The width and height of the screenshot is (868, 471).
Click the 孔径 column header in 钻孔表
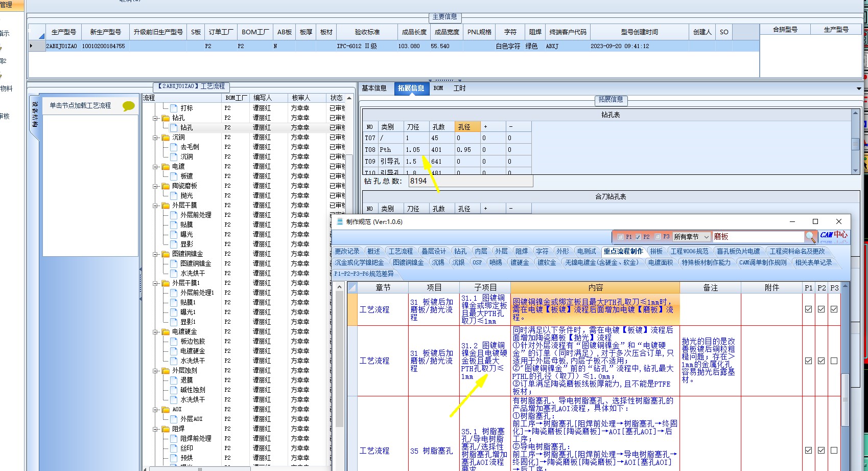467,126
